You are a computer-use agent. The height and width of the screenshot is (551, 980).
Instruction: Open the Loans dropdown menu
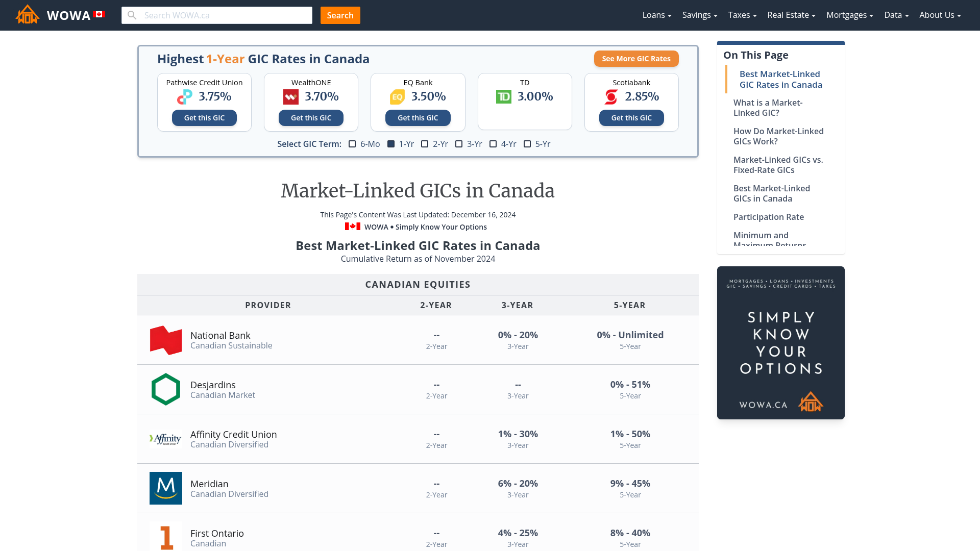[657, 15]
